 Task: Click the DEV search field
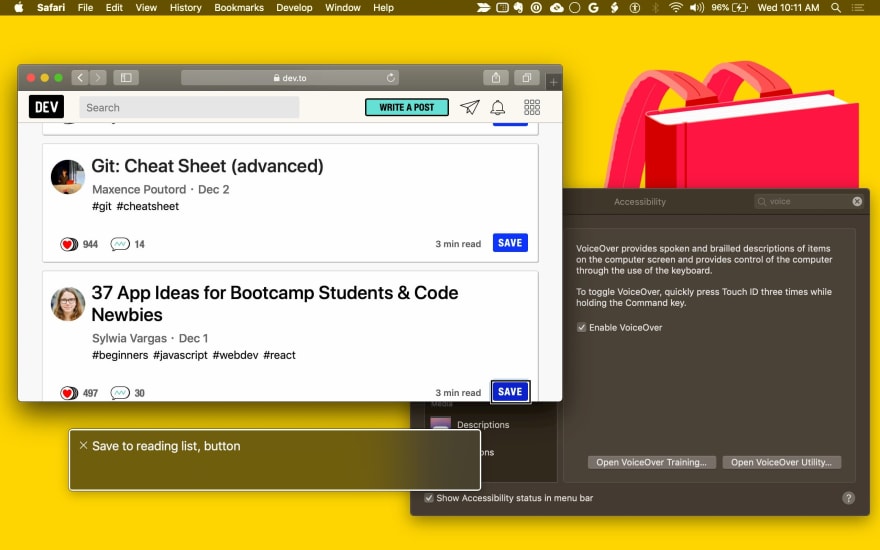point(189,107)
